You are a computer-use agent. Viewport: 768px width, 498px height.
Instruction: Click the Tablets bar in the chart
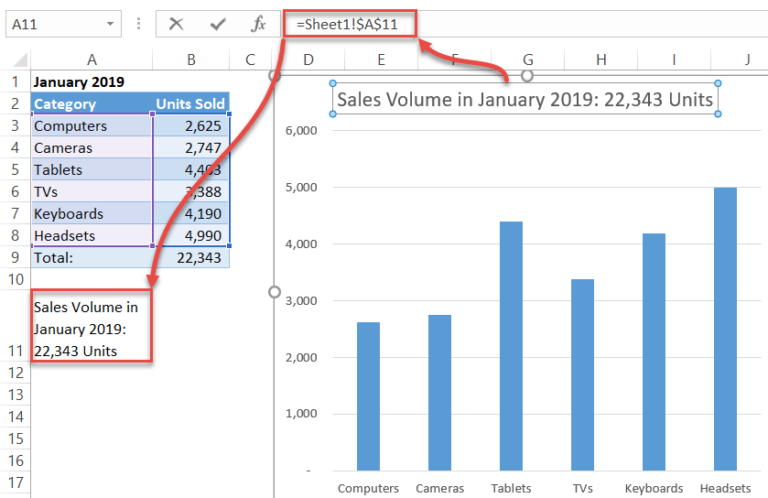coord(511,346)
